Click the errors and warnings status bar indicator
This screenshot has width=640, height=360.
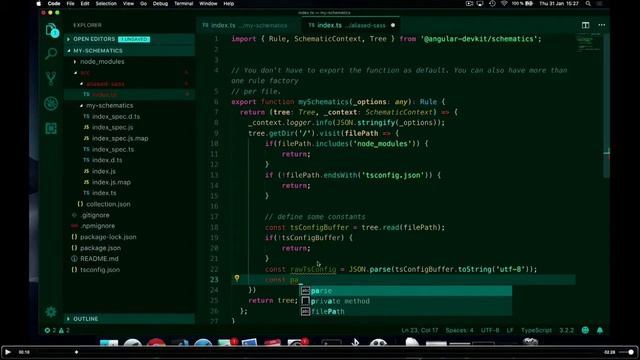[x=57, y=330]
